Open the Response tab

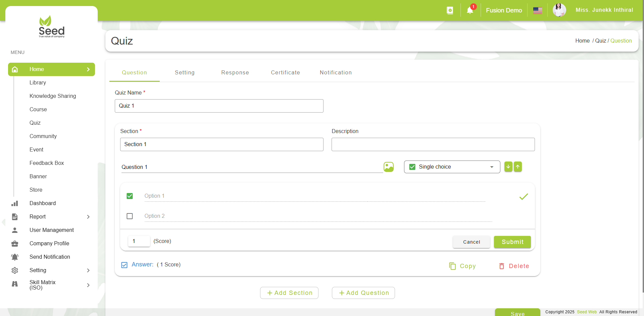[x=235, y=73]
